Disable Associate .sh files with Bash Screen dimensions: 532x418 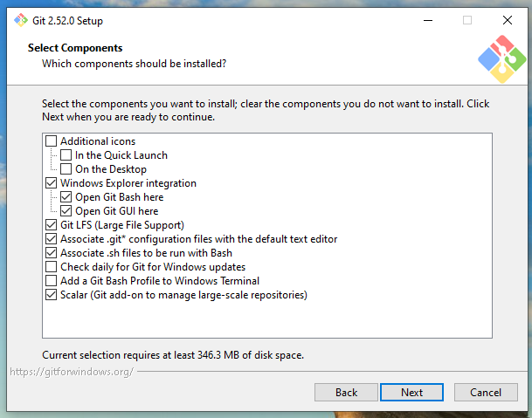click(x=52, y=253)
